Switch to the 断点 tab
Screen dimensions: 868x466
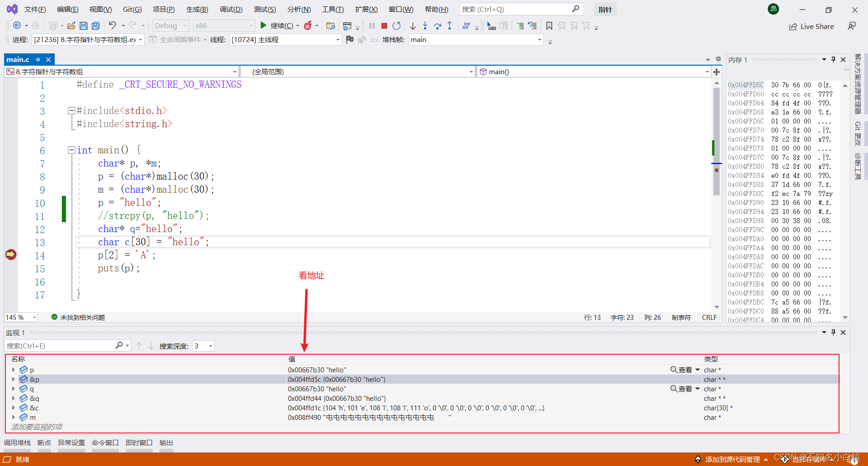44,442
